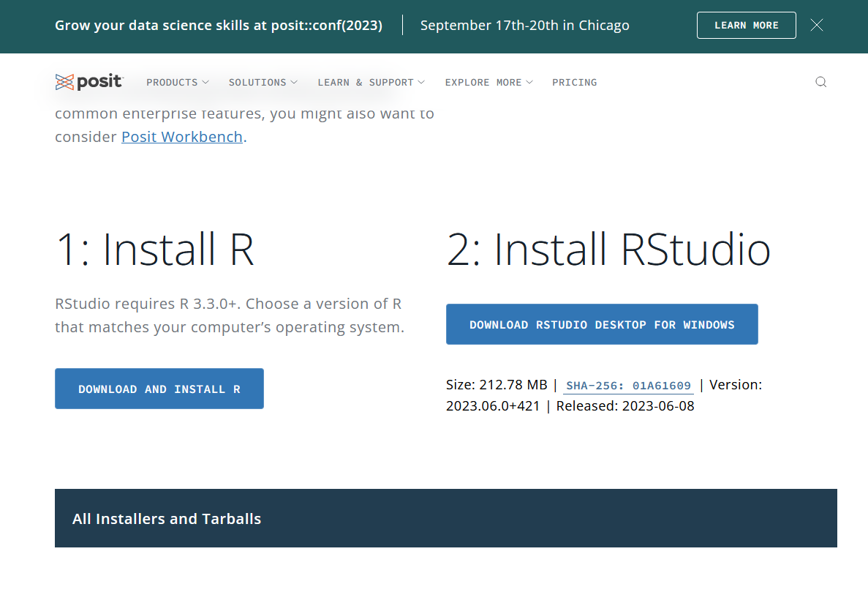Open the Pricing page
The image size is (868, 595).
574,83
